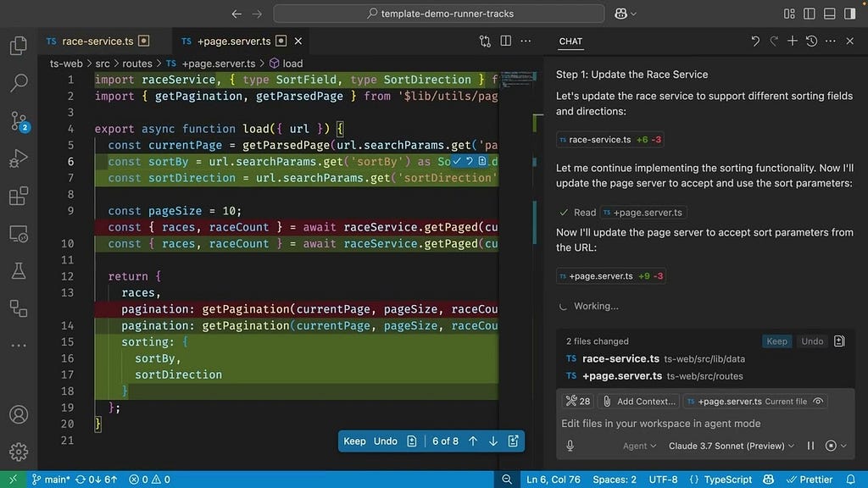The height and width of the screenshot is (488, 868).
Task: Click Keep in the files changed section
Action: click(x=776, y=341)
